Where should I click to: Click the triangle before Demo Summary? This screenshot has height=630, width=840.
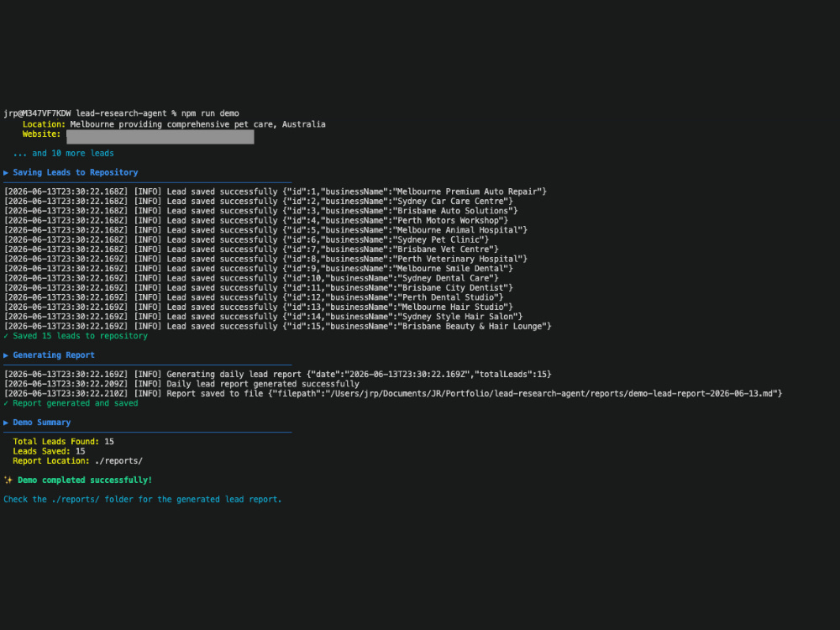[6, 423]
